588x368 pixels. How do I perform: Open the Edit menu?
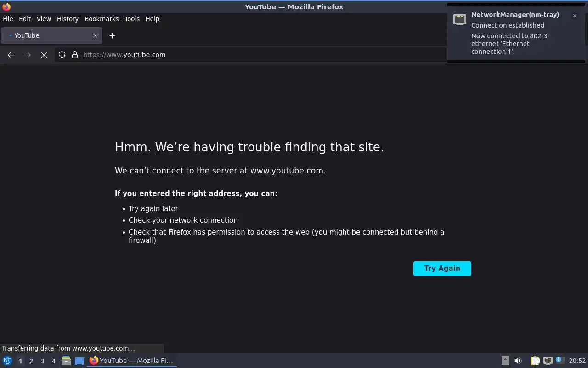[x=25, y=19]
